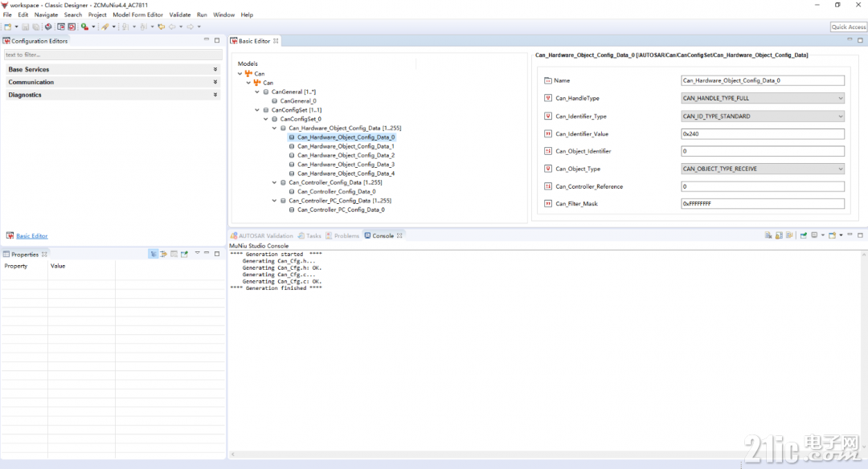
Task: Toggle Pin Console icon
Action: click(x=804, y=235)
